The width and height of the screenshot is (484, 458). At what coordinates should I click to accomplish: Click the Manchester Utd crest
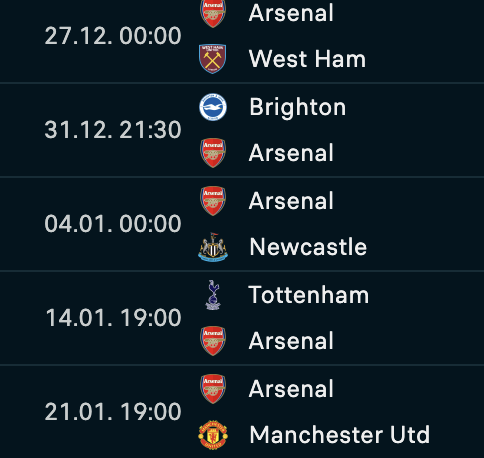click(x=213, y=435)
